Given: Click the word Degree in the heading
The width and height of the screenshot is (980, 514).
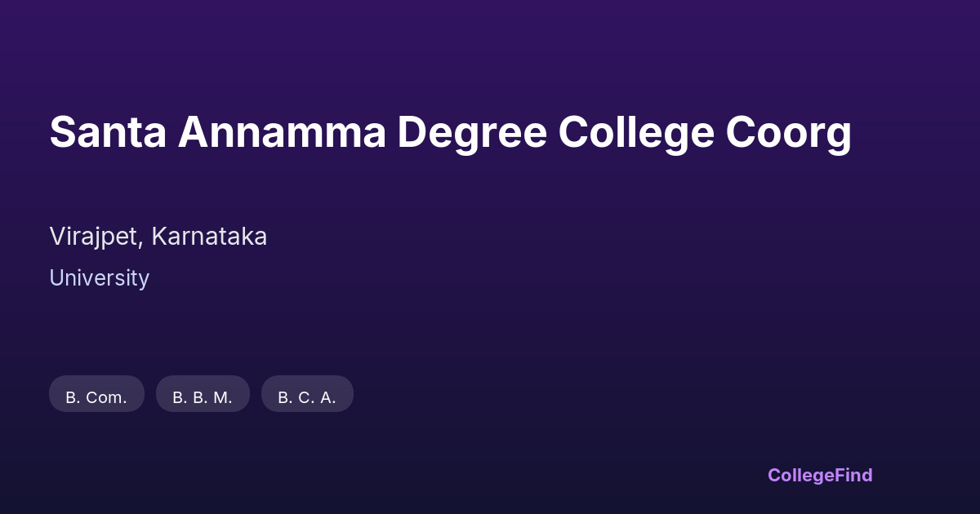Looking at the screenshot, I should coord(472,132).
